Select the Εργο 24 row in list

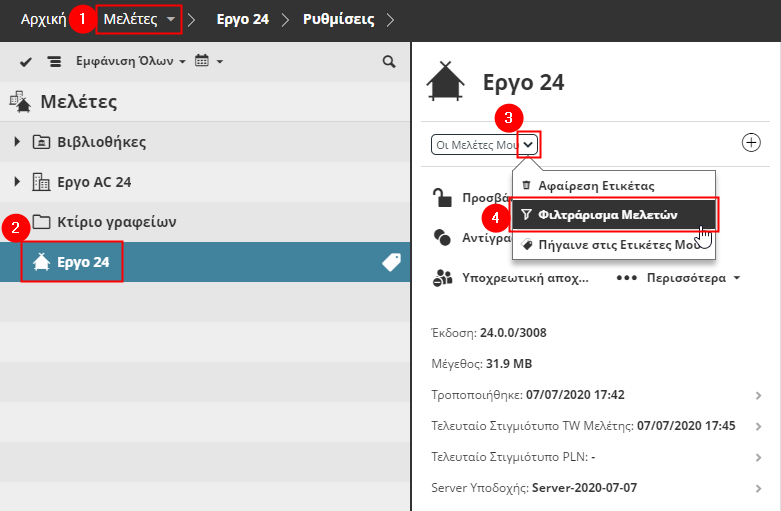pyautogui.click(x=205, y=262)
